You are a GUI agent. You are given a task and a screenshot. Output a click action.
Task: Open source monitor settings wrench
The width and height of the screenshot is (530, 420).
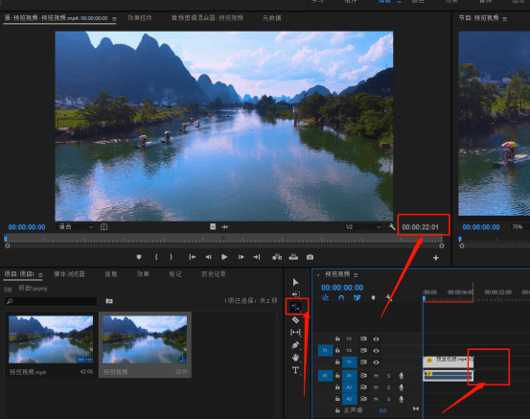point(392,227)
